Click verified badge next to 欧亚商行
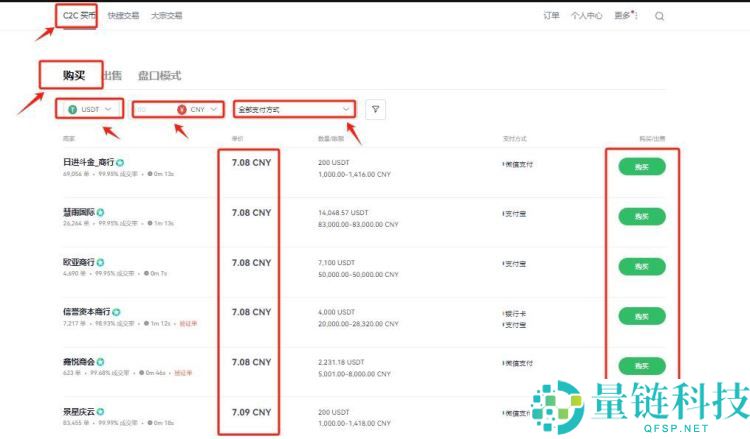This screenshot has width=750, height=439. coord(101,262)
